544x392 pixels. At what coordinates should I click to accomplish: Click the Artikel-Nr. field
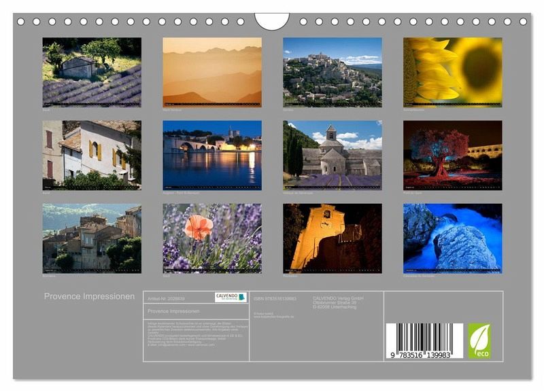[166, 298]
